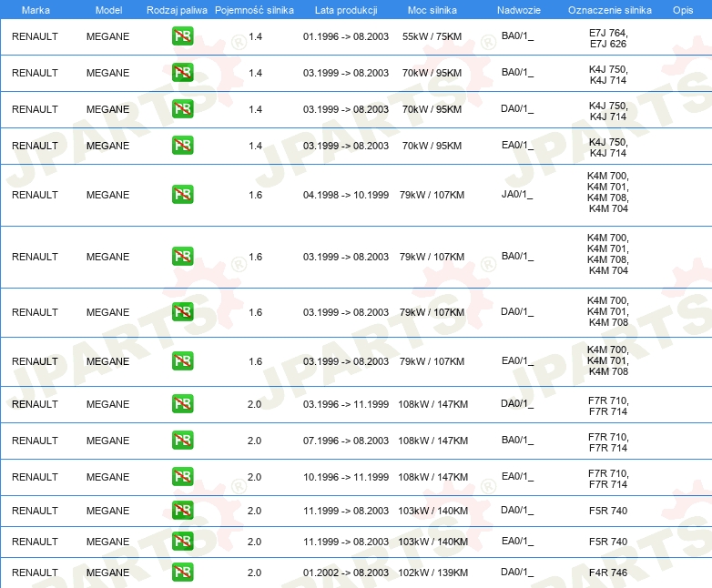This screenshot has width=712, height=588.
Task: Select the DA0/1_ cell in the F4R 746 row
Action: point(517,573)
